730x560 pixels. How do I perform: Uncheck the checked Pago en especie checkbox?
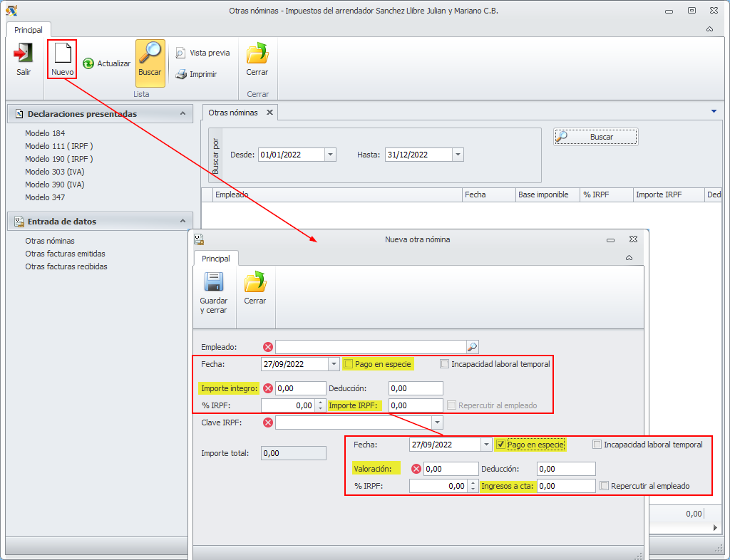coord(500,445)
